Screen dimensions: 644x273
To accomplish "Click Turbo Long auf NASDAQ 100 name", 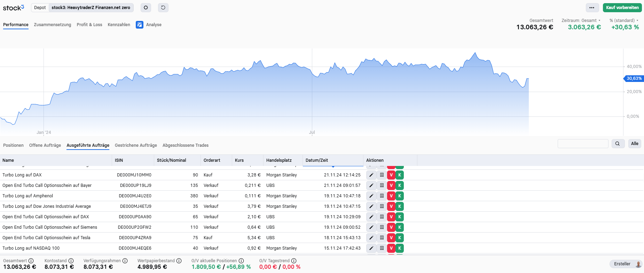I will (31, 248).
